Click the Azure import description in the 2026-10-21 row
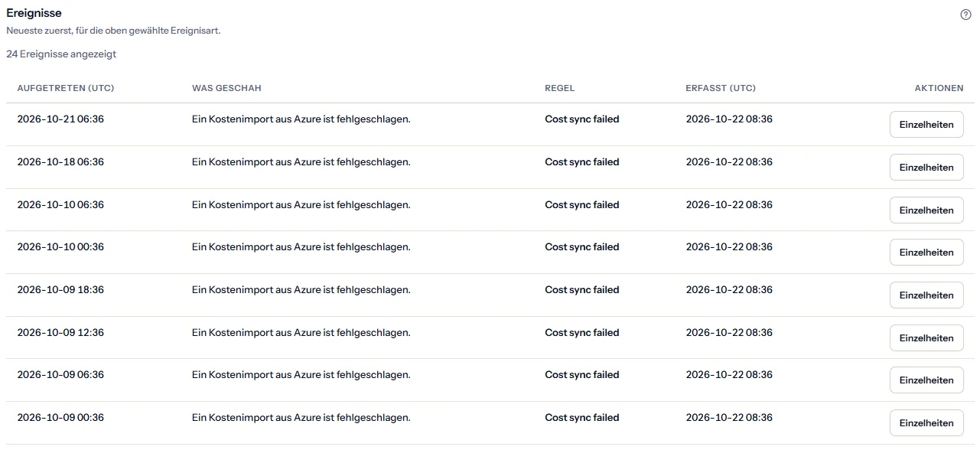 [301, 119]
